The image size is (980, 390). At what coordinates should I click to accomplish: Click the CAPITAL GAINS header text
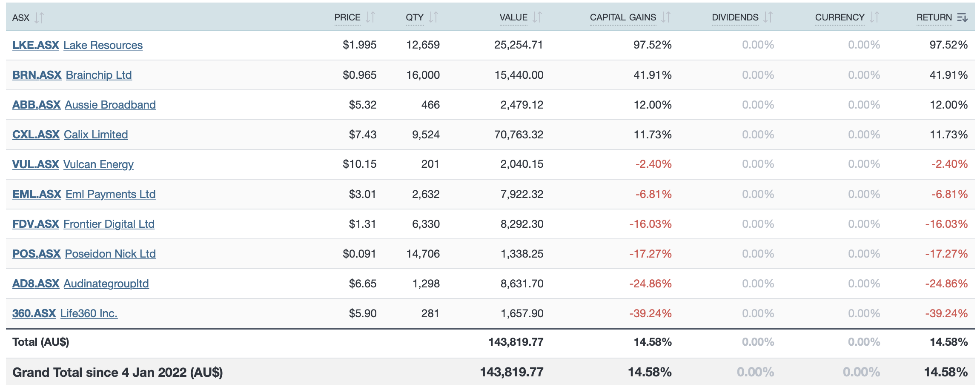(x=622, y=17)
